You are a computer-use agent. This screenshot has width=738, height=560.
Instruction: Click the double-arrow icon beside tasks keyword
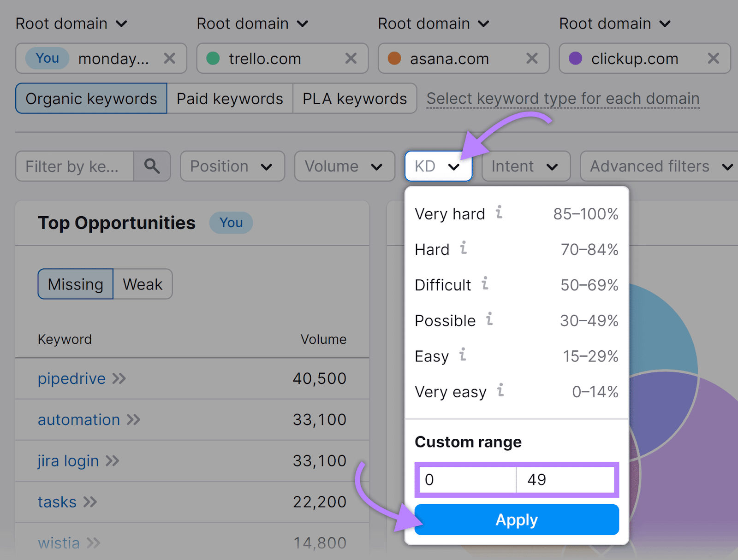click(91, 501)
